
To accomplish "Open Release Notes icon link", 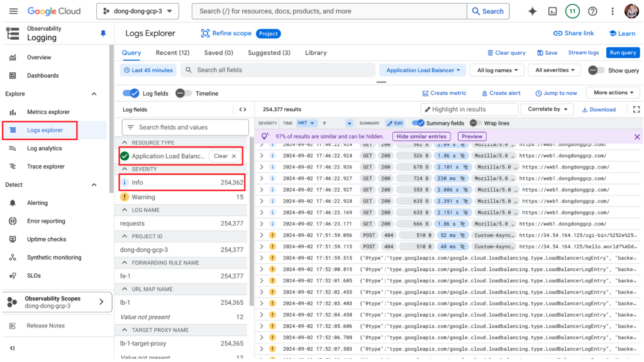I will [13, 326].
